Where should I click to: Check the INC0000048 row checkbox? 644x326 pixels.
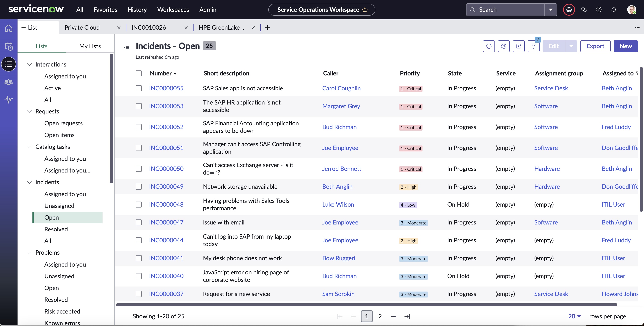coord(139,204)
